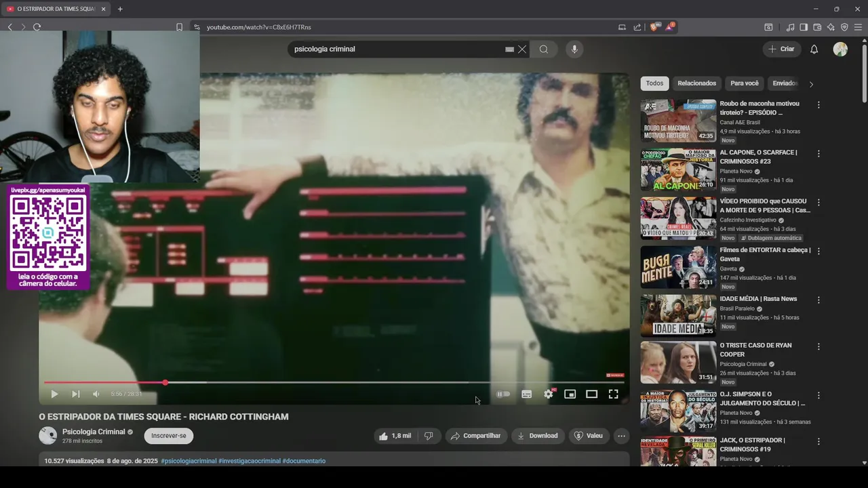Screen dimensions: 868x488
Task: Open more actions menu below the video
Action: tap(621, 436)
